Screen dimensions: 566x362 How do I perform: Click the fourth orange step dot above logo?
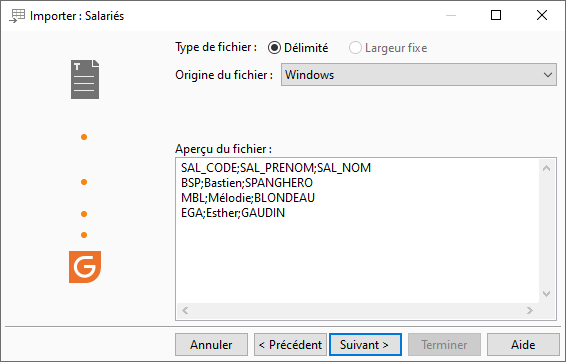pos(84,235)
